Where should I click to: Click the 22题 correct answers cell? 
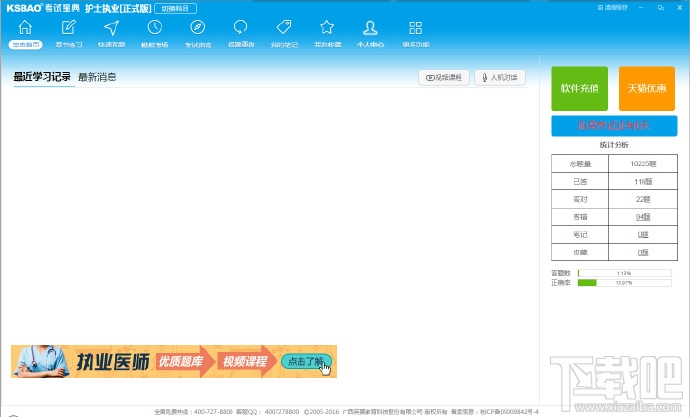pyautogui.click(x=643, y=199)
